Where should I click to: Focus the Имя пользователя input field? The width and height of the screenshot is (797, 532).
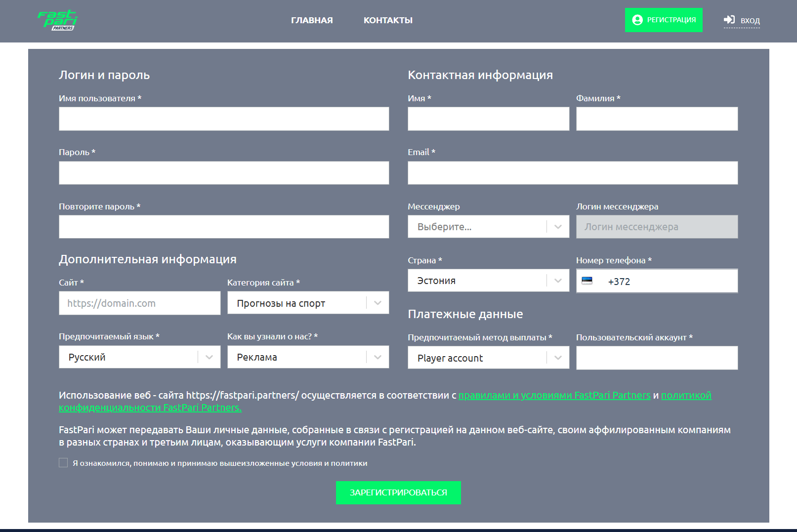(223, 119)
